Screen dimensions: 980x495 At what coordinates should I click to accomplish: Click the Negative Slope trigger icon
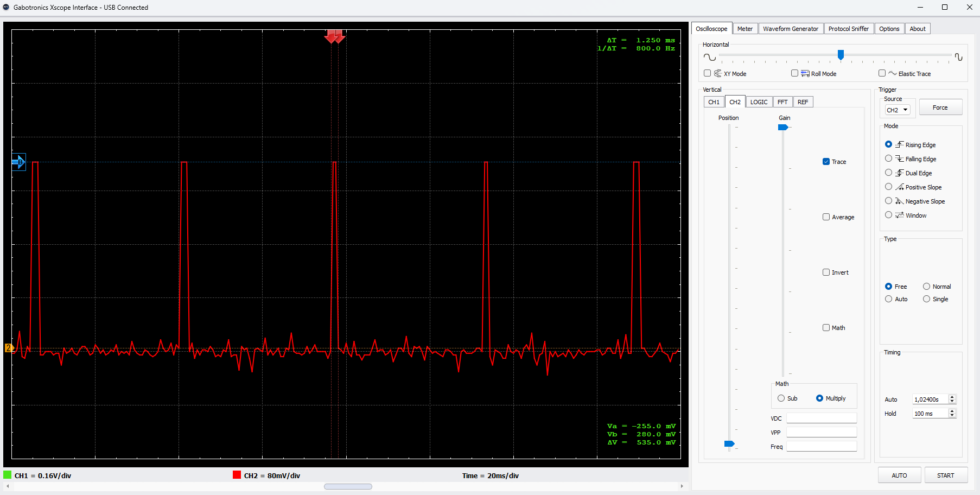point(899,201)
